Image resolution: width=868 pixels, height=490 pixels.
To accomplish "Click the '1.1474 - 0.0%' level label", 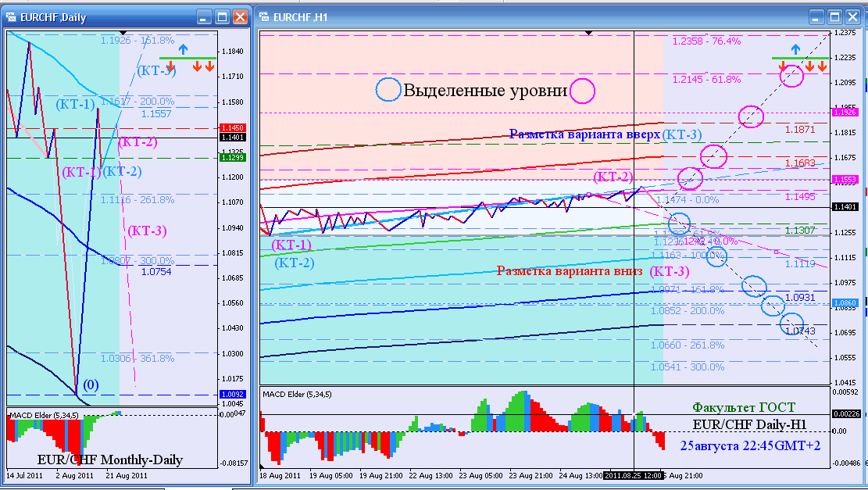I will pyautogui.click(x=687, y=199).
